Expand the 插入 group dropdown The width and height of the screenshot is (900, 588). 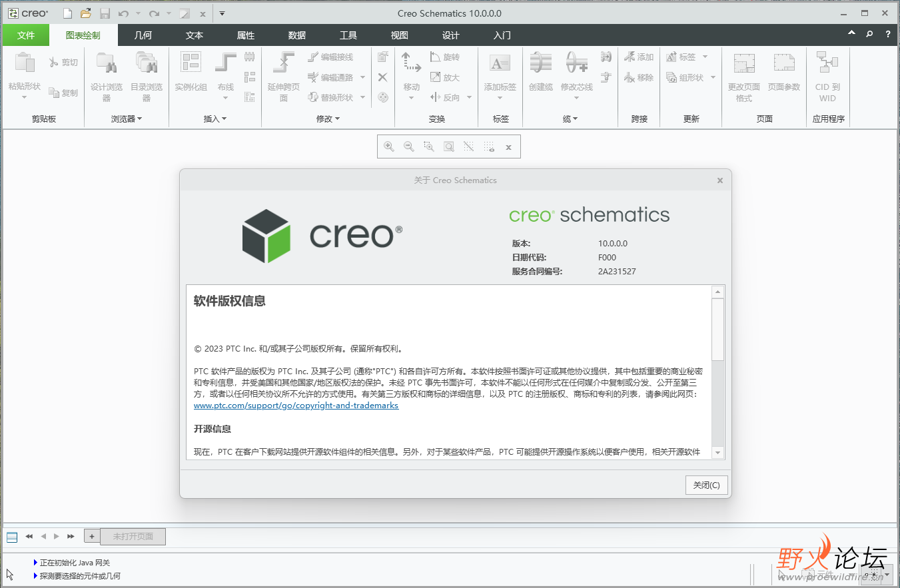point(224,119)
